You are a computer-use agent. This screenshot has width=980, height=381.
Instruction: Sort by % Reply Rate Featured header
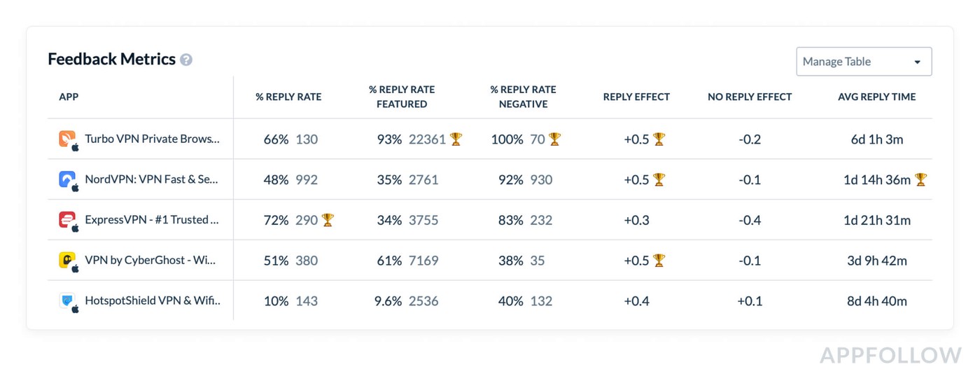[402, 97]
